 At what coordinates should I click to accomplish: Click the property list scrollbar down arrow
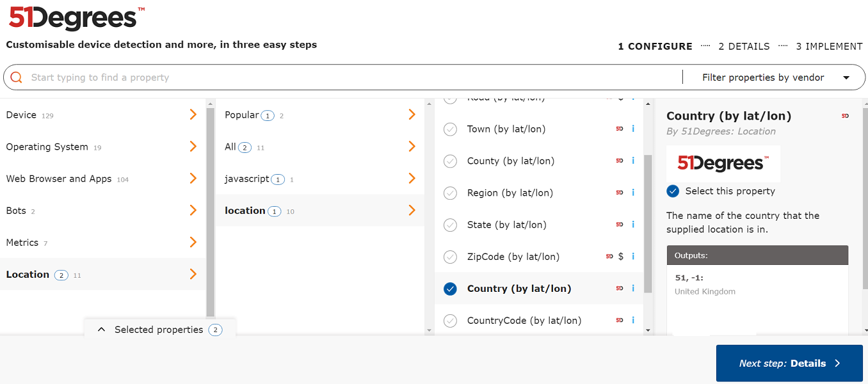tap(648, 330)
